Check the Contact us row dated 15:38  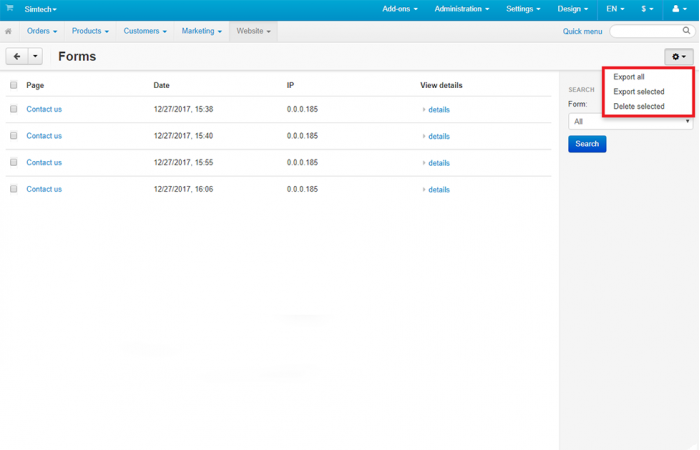[14, 109]
